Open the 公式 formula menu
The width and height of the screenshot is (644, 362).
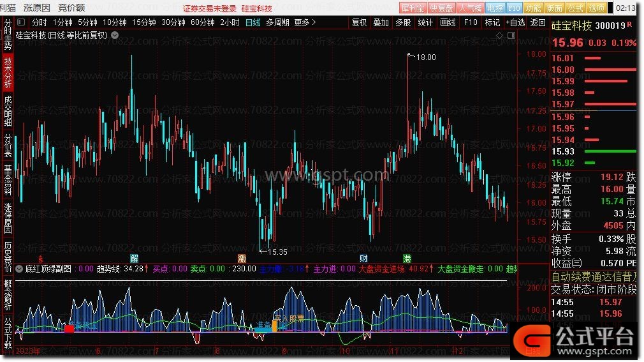pyautogui.click(x=575, y=8)
